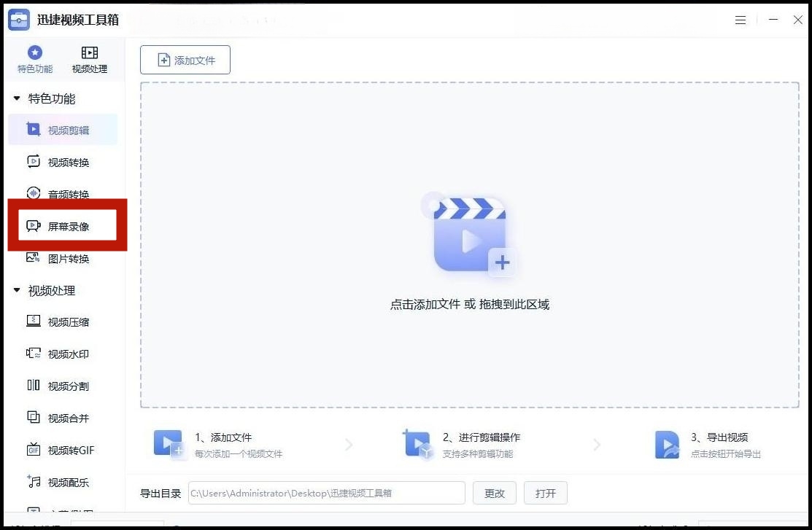Image resolution: width=812 pixels, height=530 pixels.
Task: Open the 视频转GIF conversion tool
Action: [69, 450]
